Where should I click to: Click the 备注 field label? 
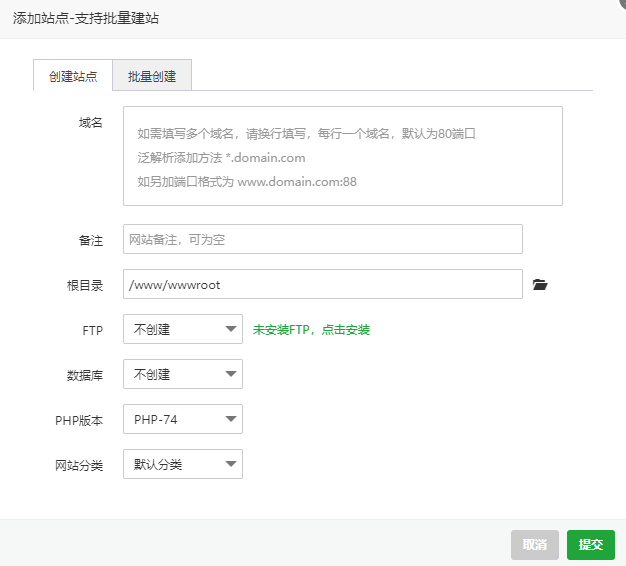pos(91,241)
